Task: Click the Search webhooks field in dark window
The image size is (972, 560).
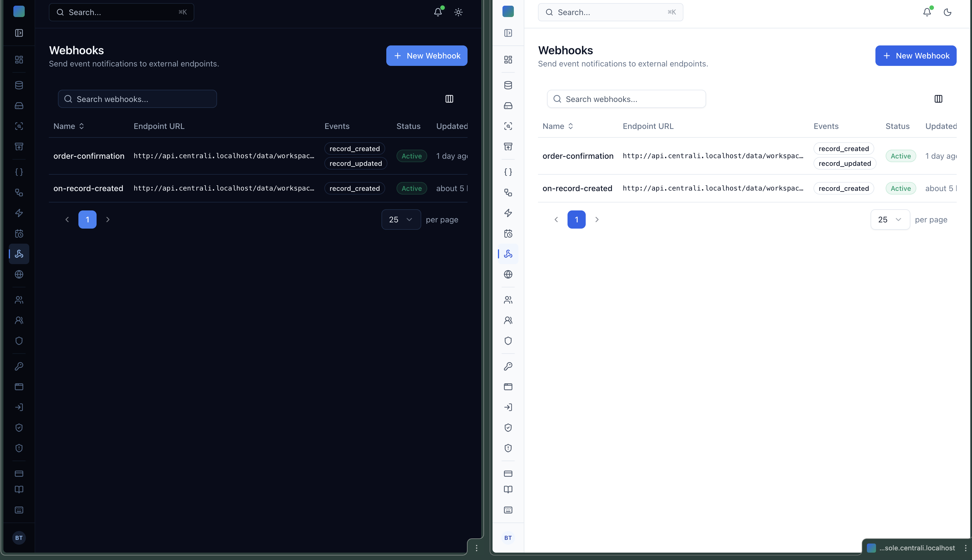Action: tap(137, 99)
